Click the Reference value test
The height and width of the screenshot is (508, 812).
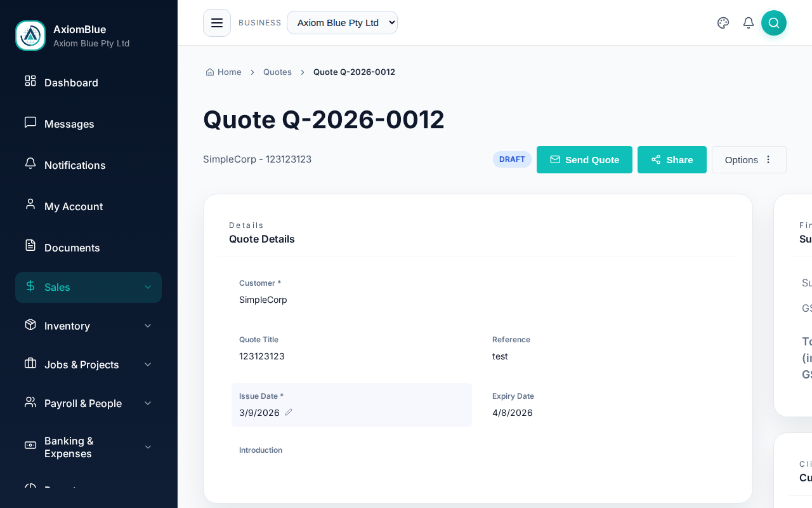[500, 356]
